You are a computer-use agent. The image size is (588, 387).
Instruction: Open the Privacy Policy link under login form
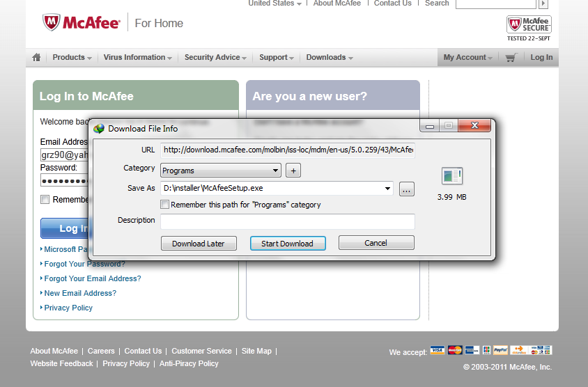(68, 308)
